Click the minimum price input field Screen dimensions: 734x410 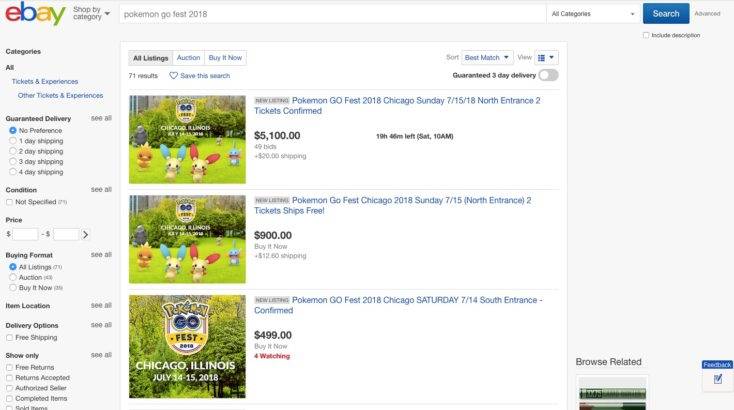coord(25,234)
